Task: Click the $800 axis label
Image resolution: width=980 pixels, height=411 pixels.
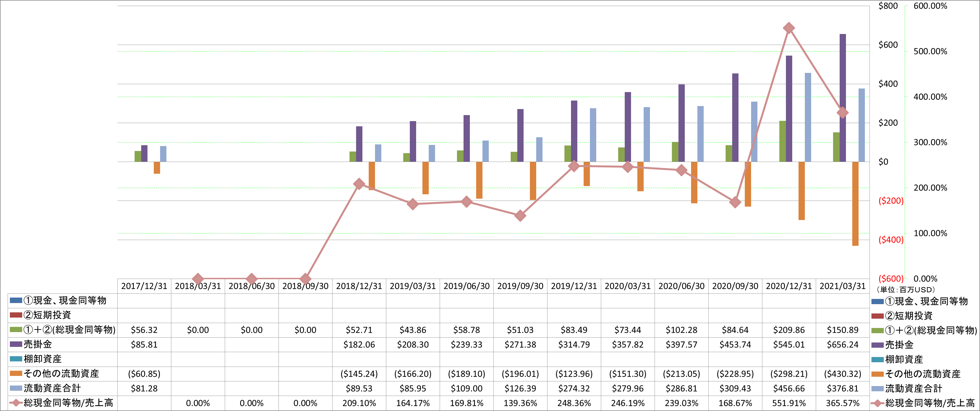Action: click(888, 6)
